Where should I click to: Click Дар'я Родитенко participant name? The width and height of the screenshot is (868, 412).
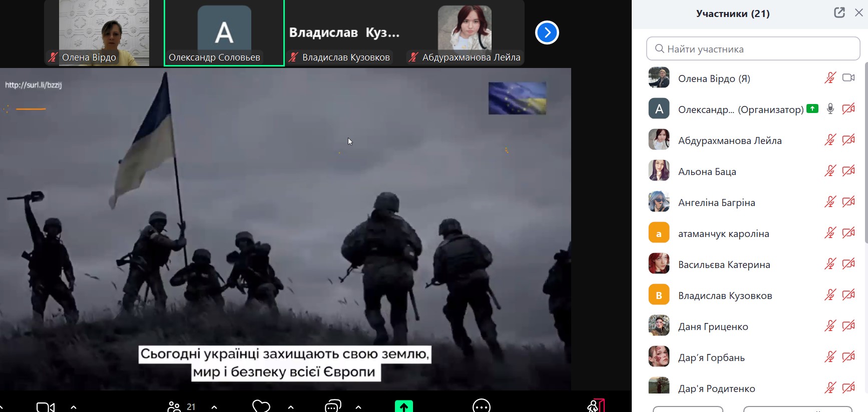pyautogui.click(x=716, y=388)
